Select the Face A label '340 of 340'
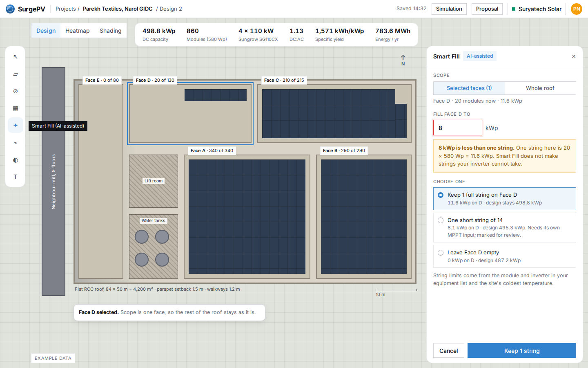This screenshot has width=588, height=368. click(212, 151)
